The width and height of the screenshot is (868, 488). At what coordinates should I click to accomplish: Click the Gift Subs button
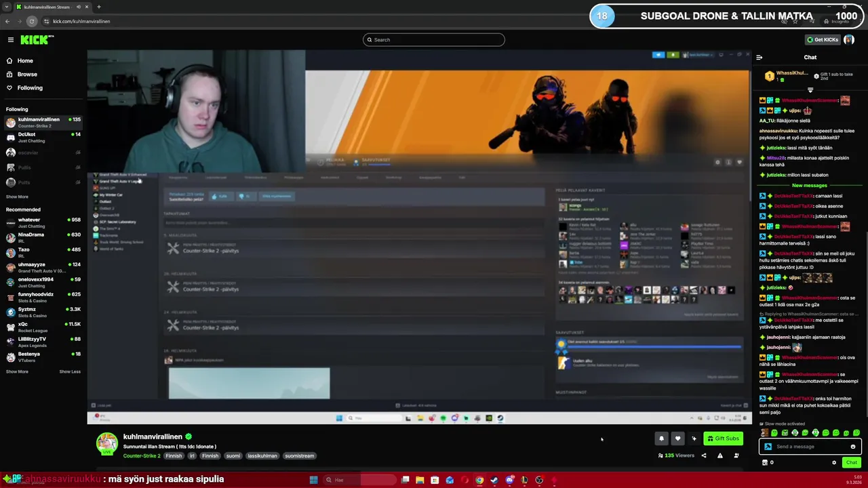[723, 439]
